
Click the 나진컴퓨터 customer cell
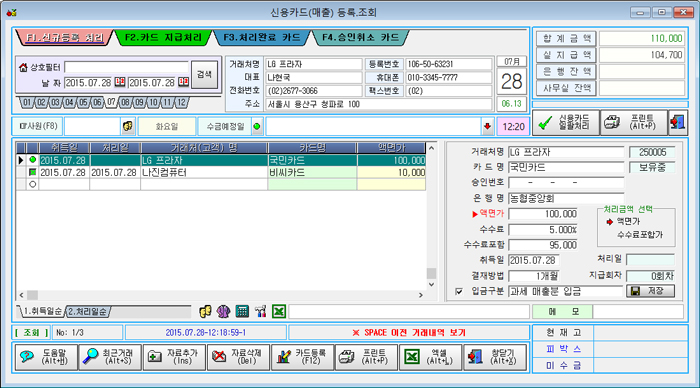tap(204, 172)
